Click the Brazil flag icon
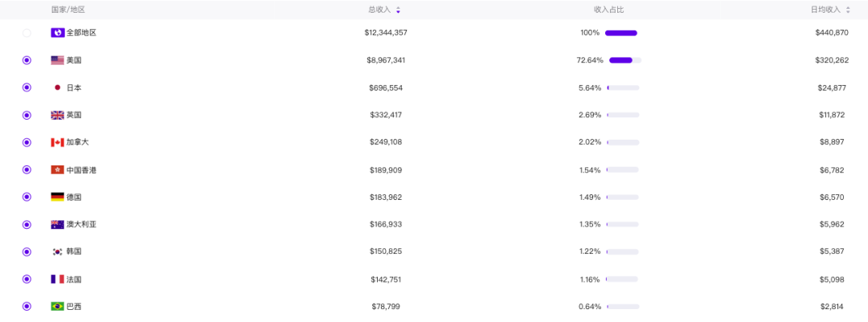 tap(57, 306)
